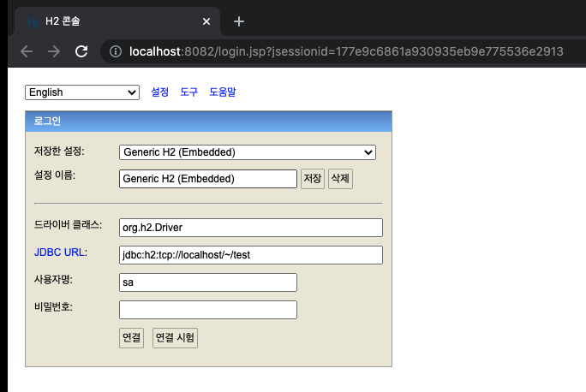Reload the H2 console page

(81, 51)
